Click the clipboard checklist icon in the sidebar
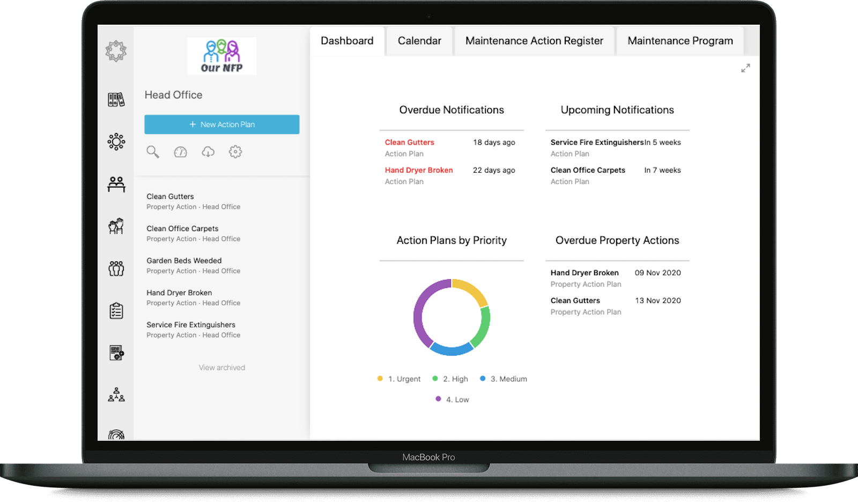Viewport: 858px width, 504px height. (116, 310)
